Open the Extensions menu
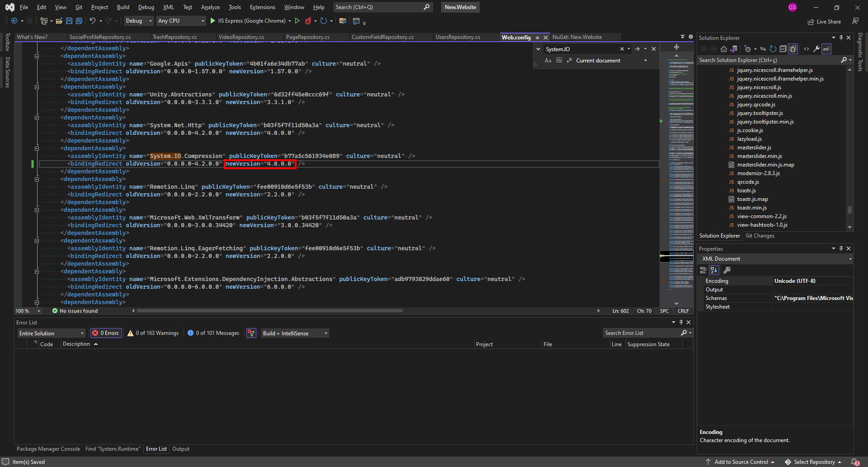 click(x=262, y=7)
